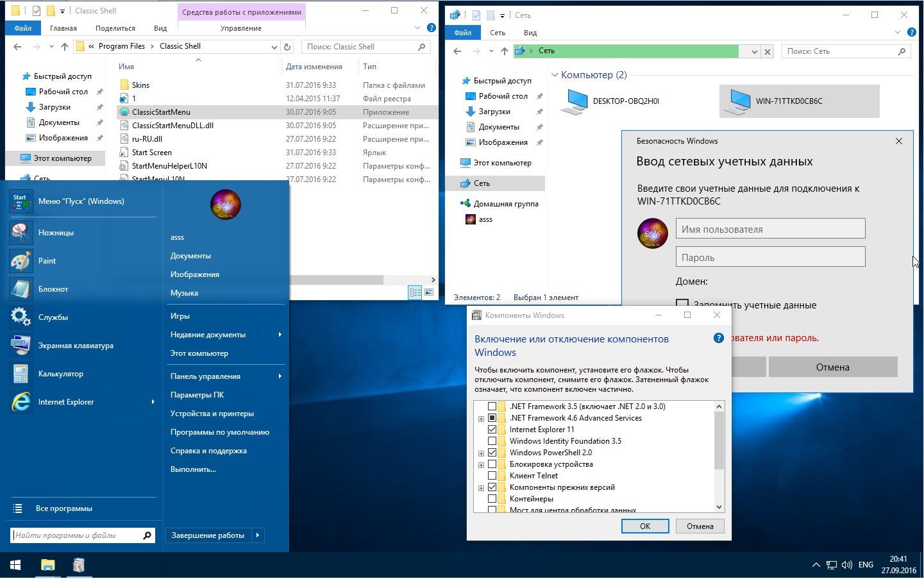Stop loading button in Сеть address bar

coord(767,51)
